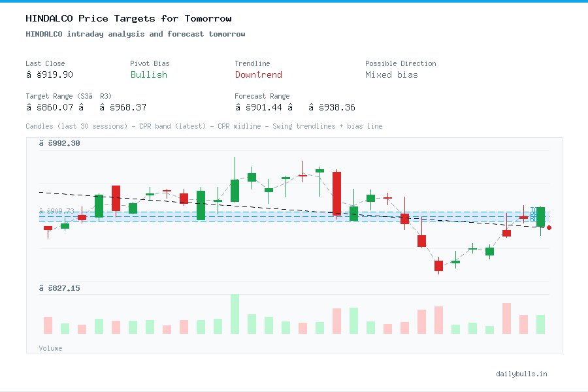
Task: Click the Bullish pivot bias label
Action: pyautogui.click(x=148, y=75)
